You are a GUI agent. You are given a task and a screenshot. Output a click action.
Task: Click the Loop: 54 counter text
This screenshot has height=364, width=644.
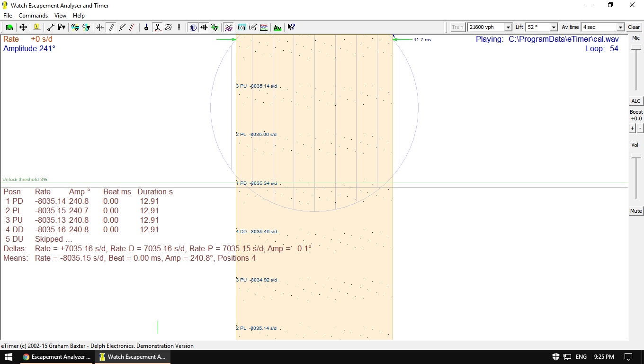coord(602,48)
